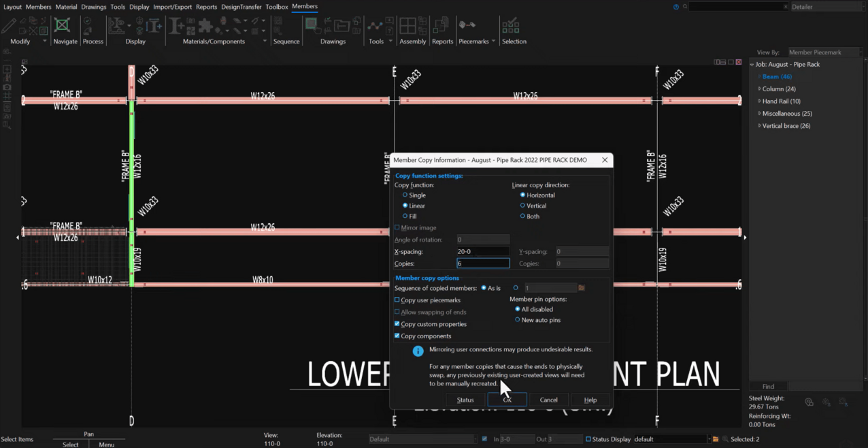
Task: Expand the Vertical brace (26) node
Action: 760,126
